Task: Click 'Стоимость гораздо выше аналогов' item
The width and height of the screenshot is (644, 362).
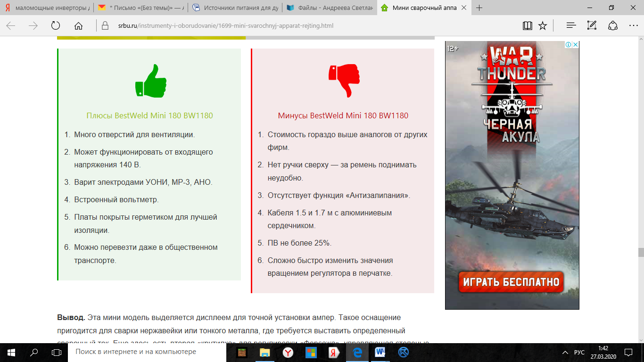Action: 347,141
